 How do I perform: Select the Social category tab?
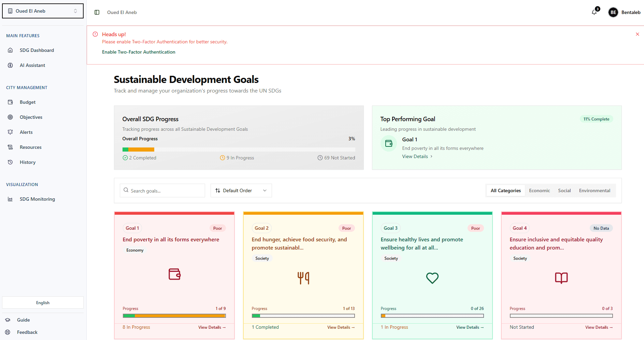point(564,190)
